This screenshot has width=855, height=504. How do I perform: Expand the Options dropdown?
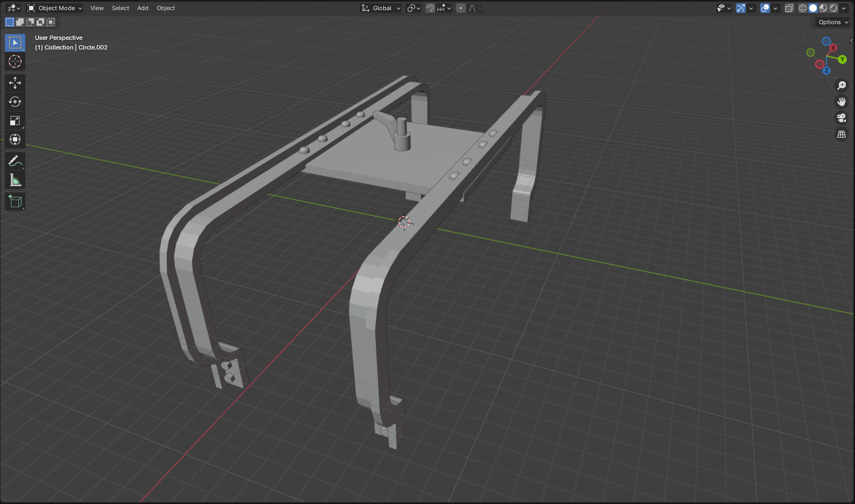[x=832, y=22]
